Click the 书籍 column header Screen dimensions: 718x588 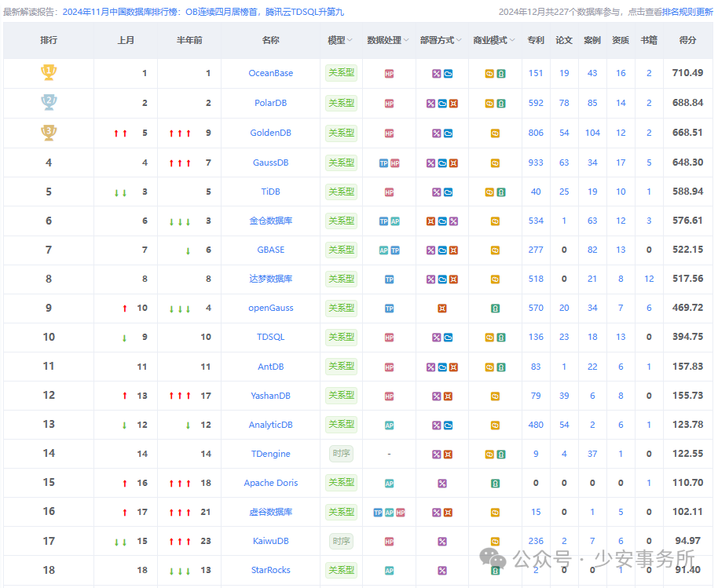(649, 40)
